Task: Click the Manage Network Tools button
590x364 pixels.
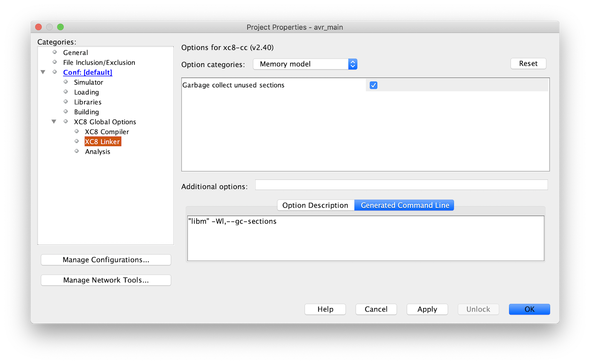Action: click(x=106, y=280)
